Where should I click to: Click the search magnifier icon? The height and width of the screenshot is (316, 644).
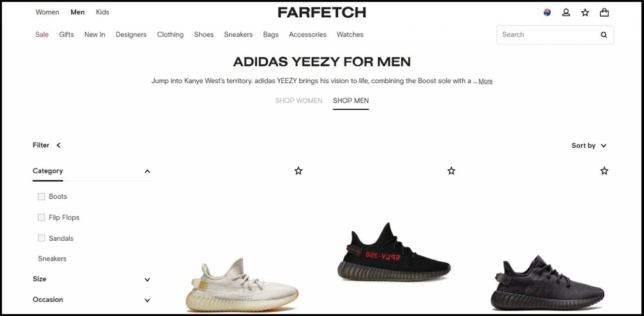tap(603, 35)
